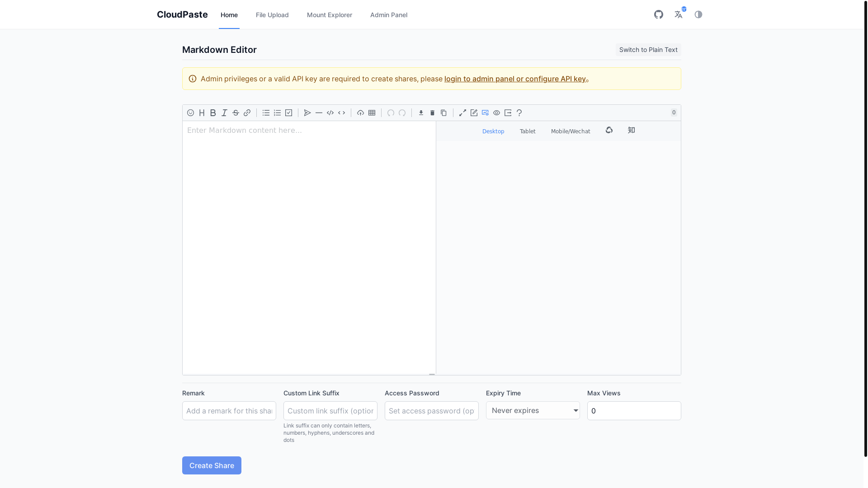
Task: Insert a horizontal rule line
Action: click(x=319, y=113)
